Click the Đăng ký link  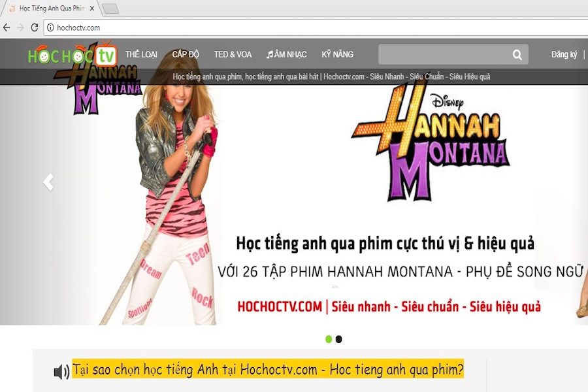click(564, 54)
